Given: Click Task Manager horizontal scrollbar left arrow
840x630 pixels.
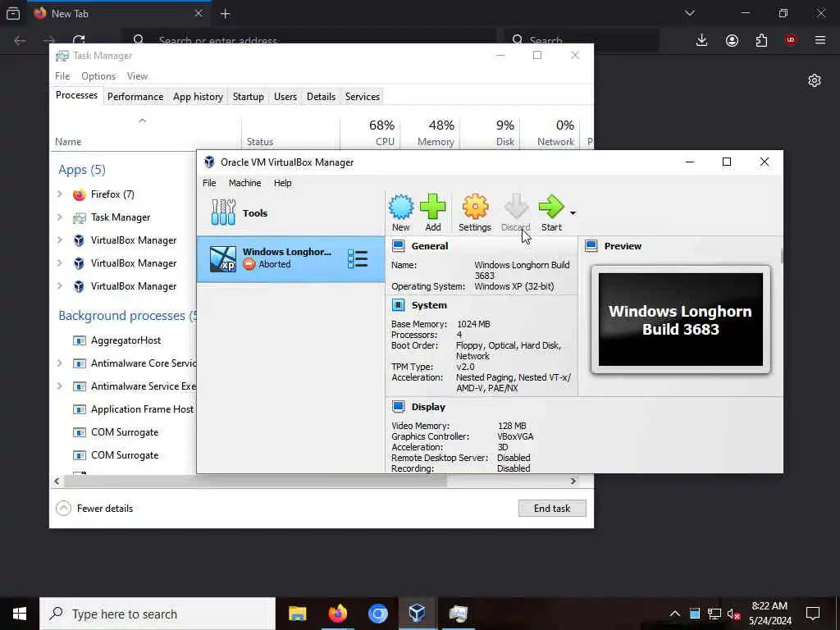Looking at the screenshot, I should tap(57, 481).
